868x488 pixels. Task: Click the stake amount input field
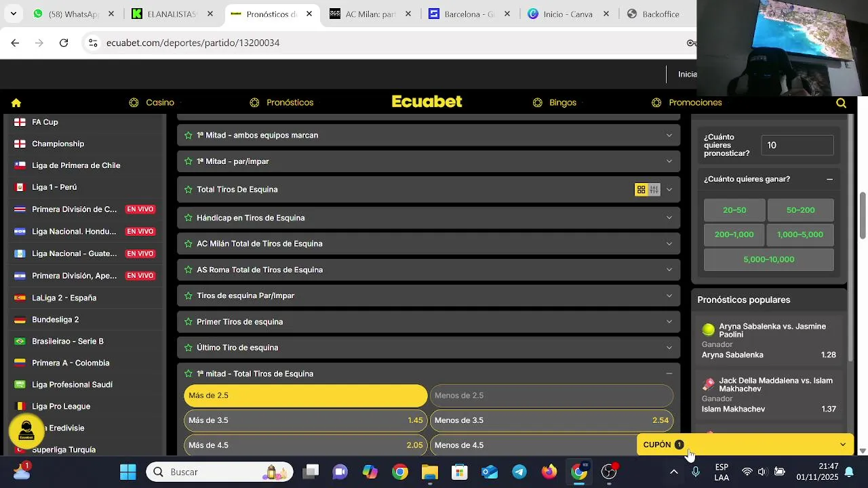click(797, 146)
